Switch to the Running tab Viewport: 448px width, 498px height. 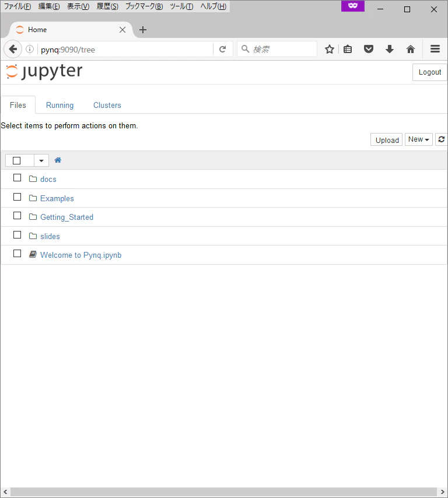click(x=60, y=105)
